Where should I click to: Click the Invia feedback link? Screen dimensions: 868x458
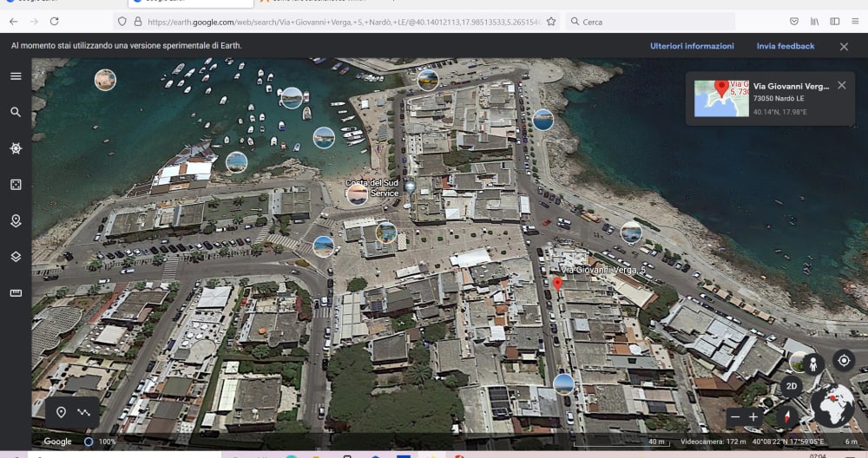click(786, 46)
